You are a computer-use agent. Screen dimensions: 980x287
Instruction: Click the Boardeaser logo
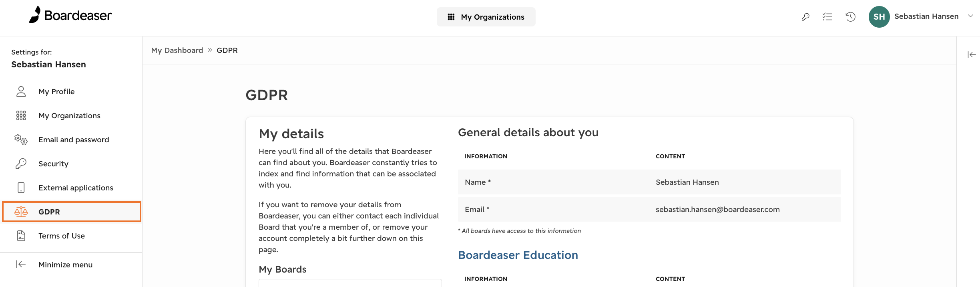pyautogui.click(x=70, y=15)
